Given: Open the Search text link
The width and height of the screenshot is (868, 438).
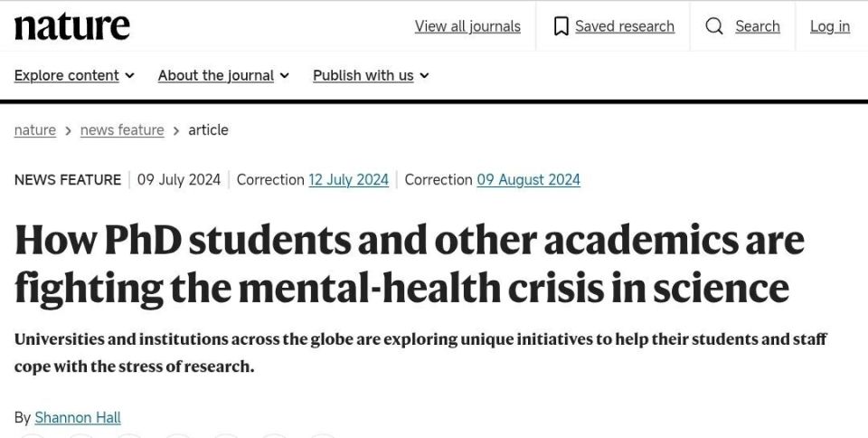Looking at the screenshot, I should 758,26.
